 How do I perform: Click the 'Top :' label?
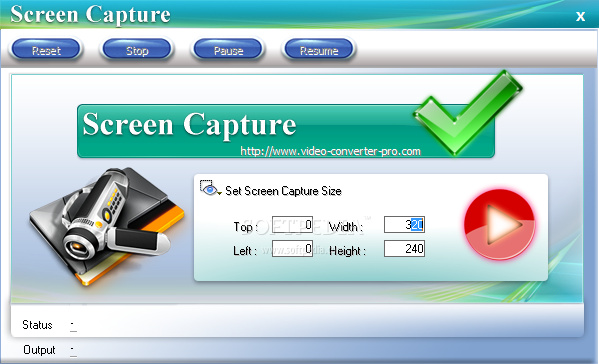245,227
